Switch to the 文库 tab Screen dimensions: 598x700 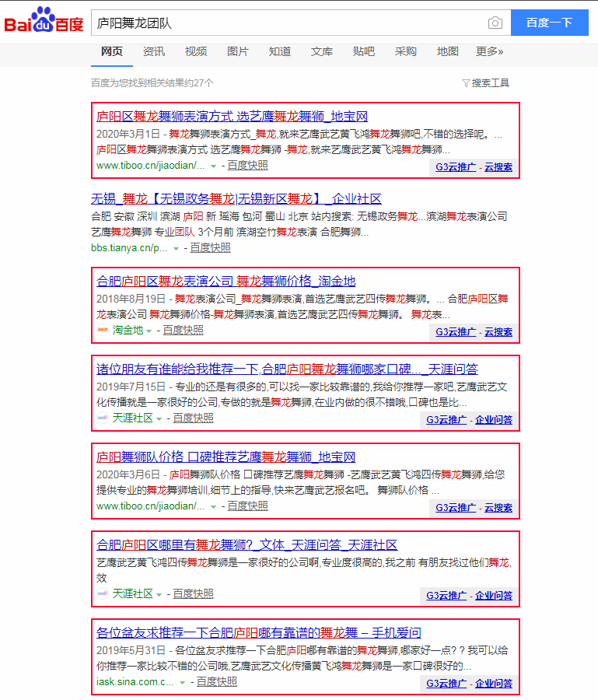pyautogui.click(x=321, y=52)
